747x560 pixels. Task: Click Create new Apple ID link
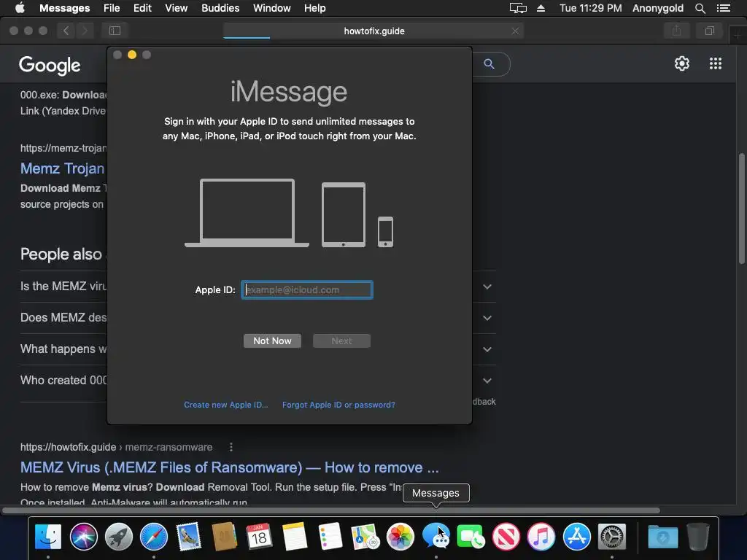pos(226,405)
